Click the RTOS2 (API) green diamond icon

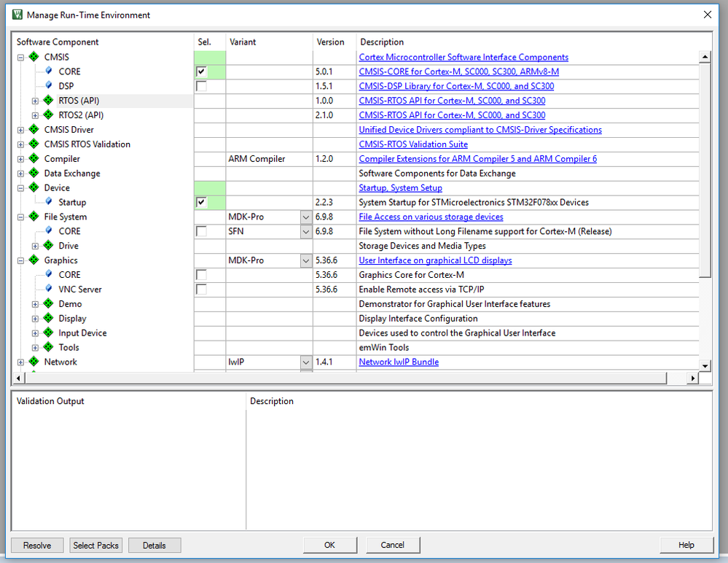pyautogui.click(x=48, y=114)
